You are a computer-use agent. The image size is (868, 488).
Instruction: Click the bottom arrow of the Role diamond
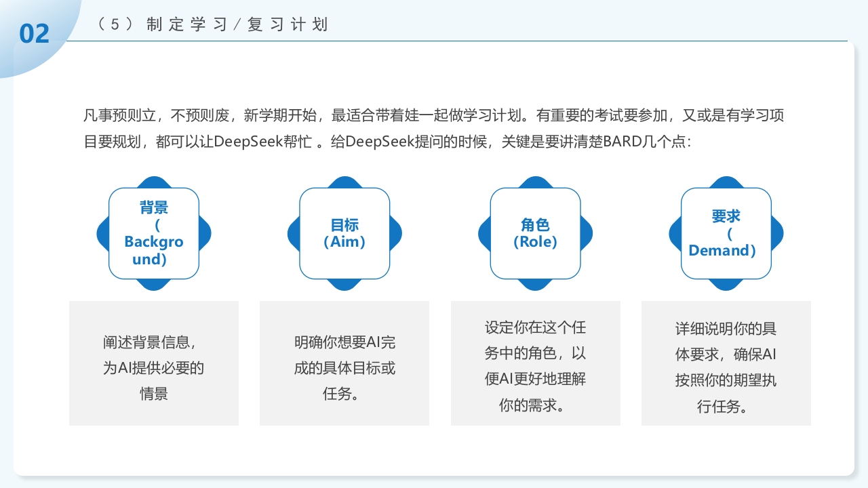(536, 286)
